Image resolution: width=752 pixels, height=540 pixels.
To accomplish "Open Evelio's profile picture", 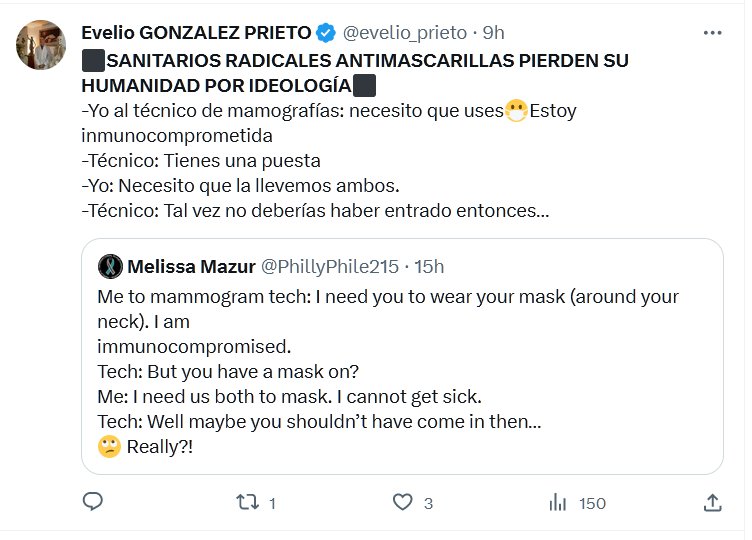I will click(x=41, y=45).
